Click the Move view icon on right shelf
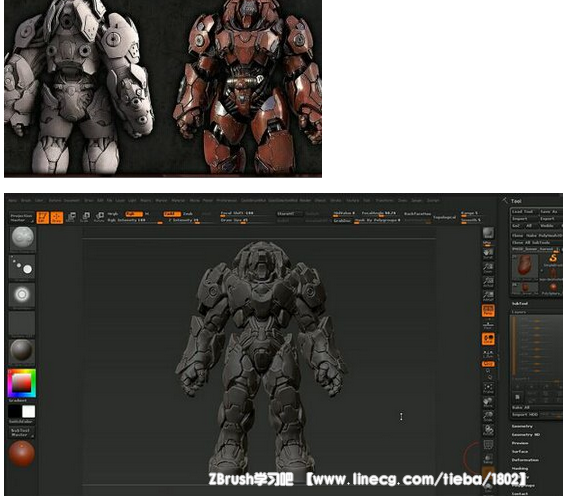 coord(488,402)
